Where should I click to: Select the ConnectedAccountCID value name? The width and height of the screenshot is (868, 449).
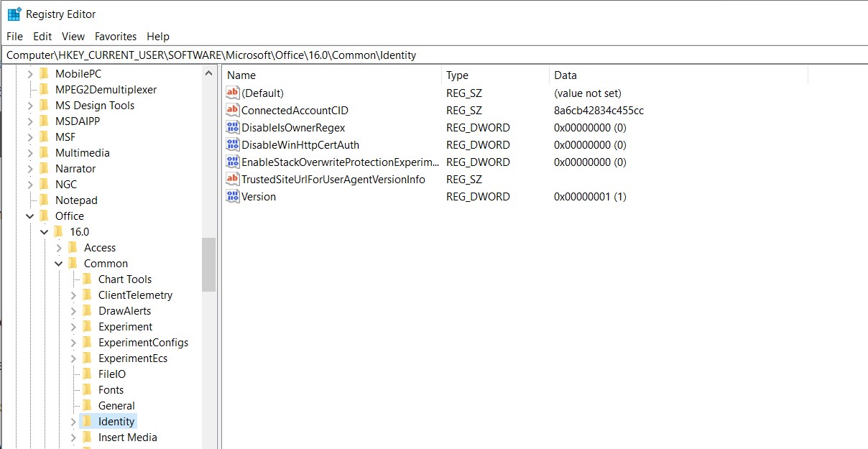(295, 110)
